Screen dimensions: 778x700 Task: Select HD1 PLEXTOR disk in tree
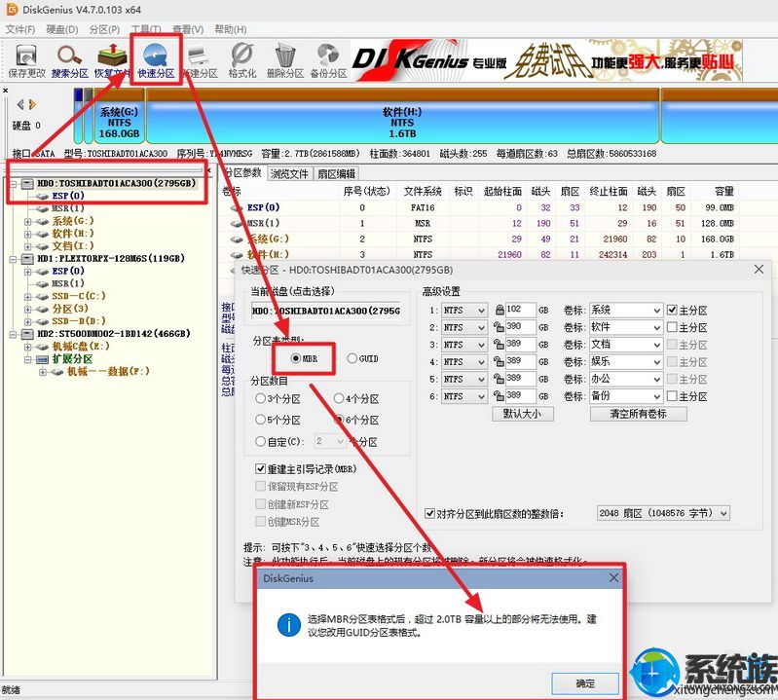tap(111, 258)
